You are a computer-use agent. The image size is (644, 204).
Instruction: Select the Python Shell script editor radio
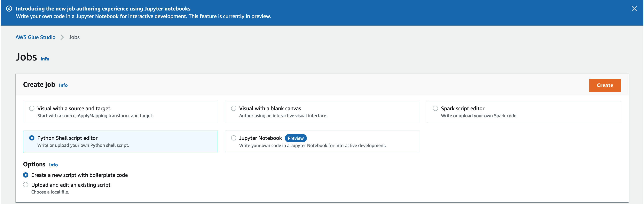point(32,138)
